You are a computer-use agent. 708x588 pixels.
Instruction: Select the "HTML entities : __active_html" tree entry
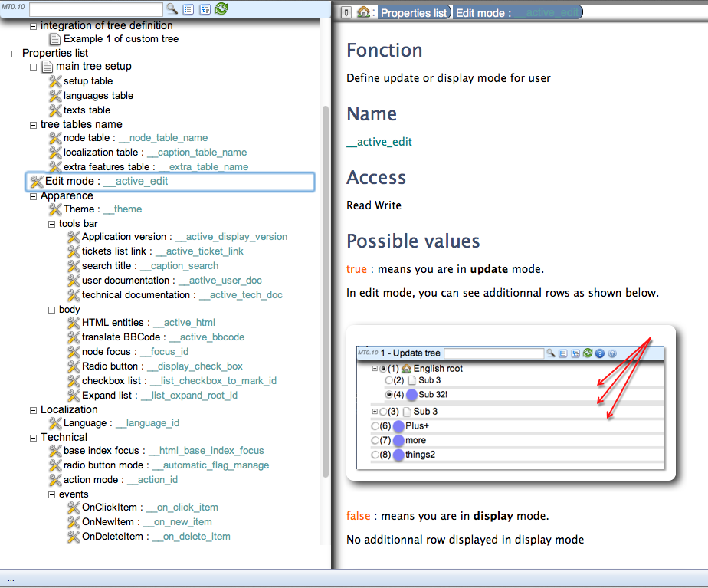point(142,323)
